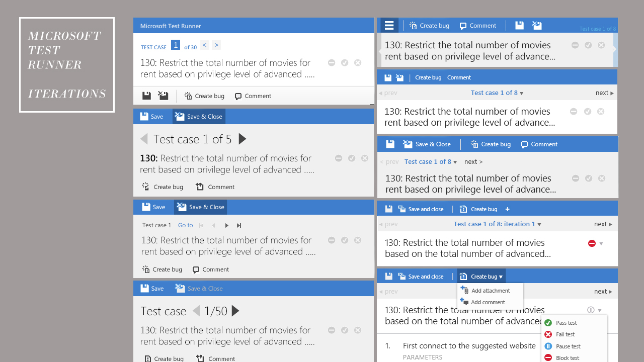Click the left triangle before '1/50'
This screenshot has height=362, width=644.
[196, 311]
